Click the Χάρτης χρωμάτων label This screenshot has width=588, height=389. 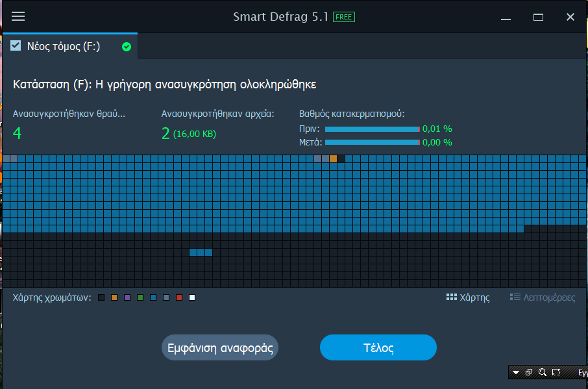[52, 297]
